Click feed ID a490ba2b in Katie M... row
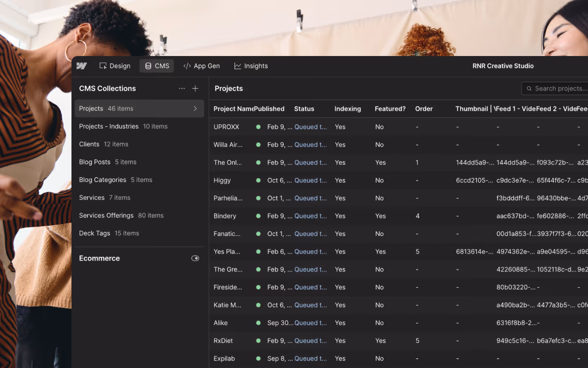Image resolution: width=588 pixels, height=368 pixels. click(515, 305)
